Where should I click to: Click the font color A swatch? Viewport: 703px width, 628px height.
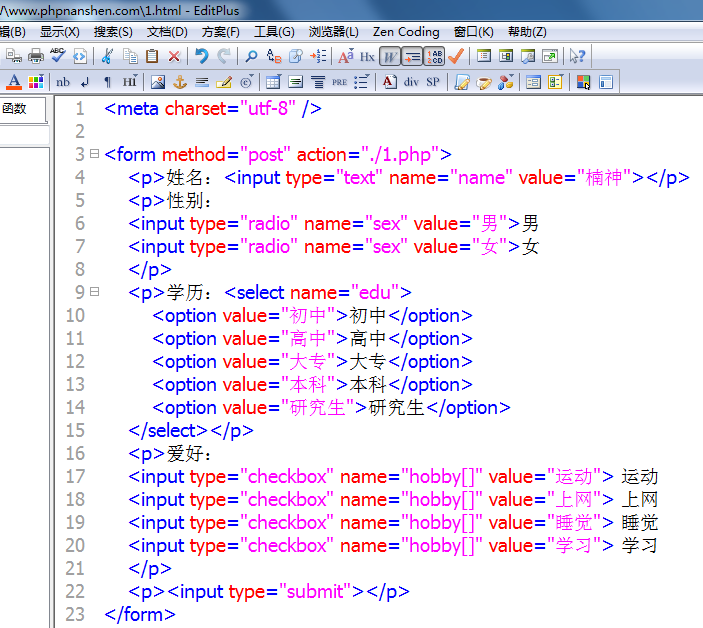tap(14, 82)
